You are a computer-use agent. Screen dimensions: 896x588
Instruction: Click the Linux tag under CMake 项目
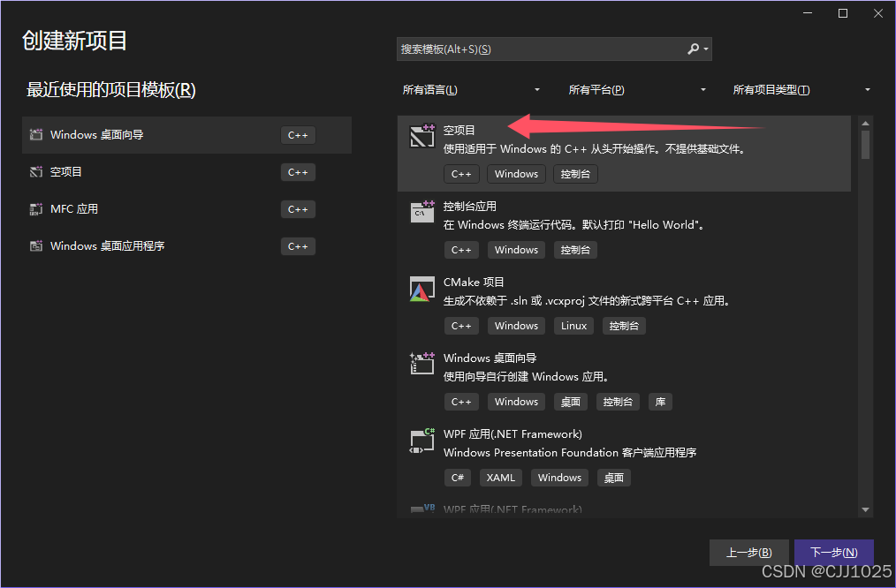[x=573, y=325]
